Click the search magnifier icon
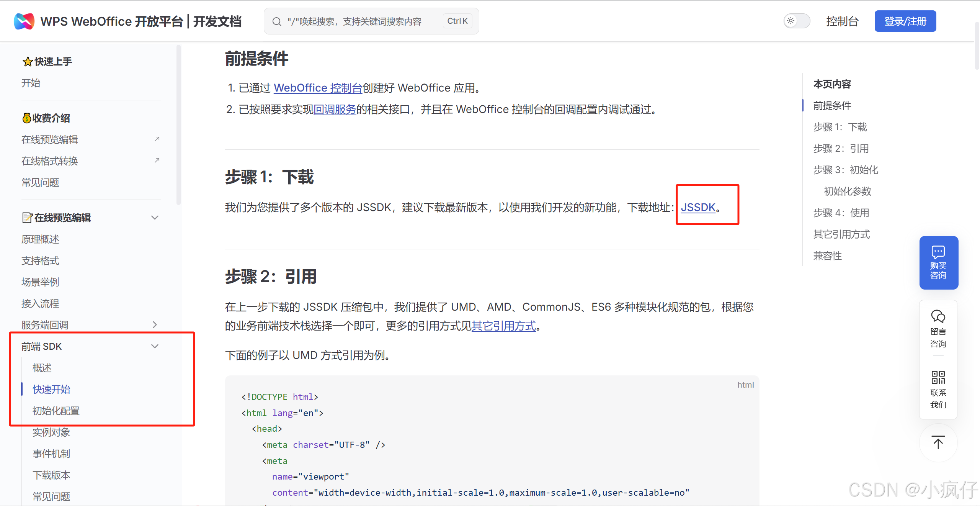This screenshot has height=506, width=980. click(x=277, y=21)
